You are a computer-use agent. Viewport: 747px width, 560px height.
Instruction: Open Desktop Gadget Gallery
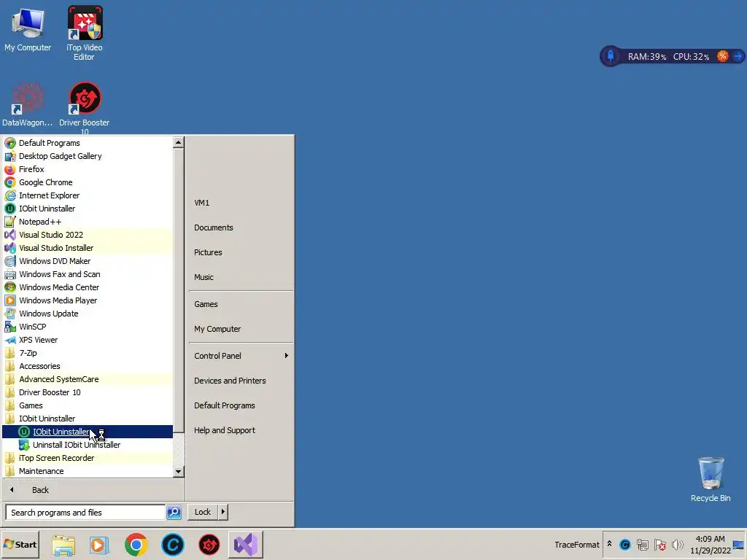pyautogui.click(x=88, y=156)
